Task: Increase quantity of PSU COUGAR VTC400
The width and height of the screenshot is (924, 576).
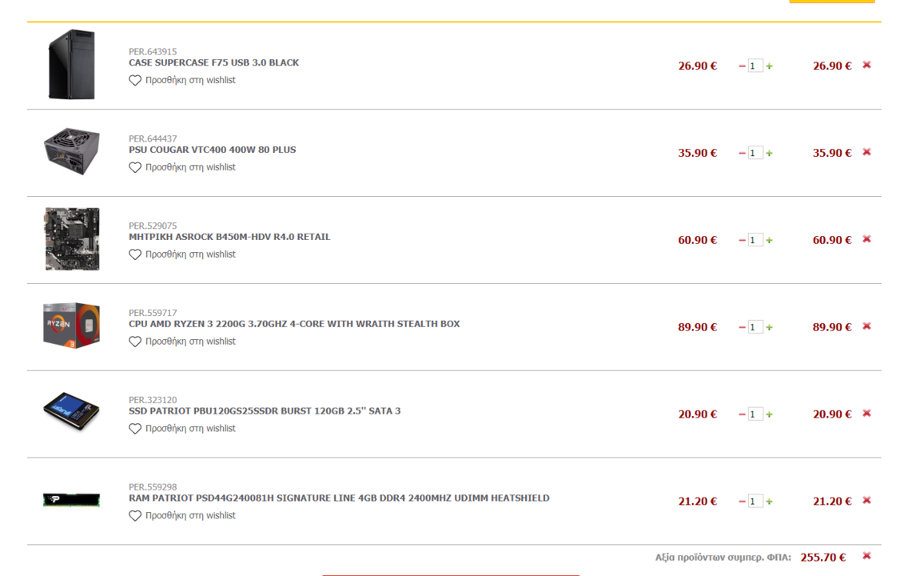Action: (x=769, y=154)
